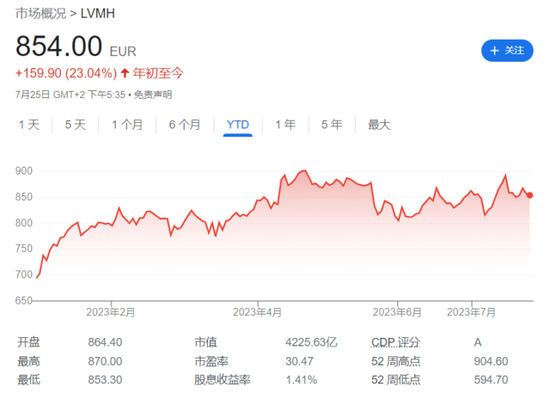Click the 开盘 label
Viewport: 550px width, 399px height.
29,342
